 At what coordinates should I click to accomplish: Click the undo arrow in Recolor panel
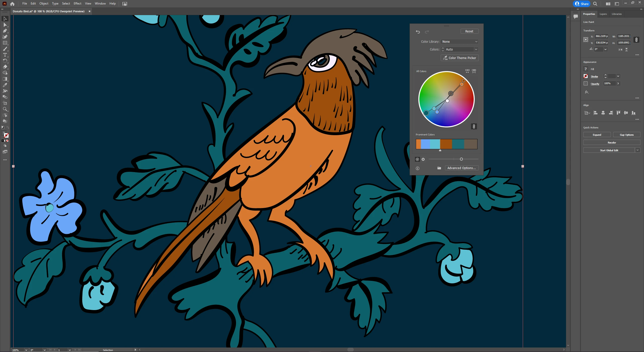pyautogui.click(x=418, y=32)
